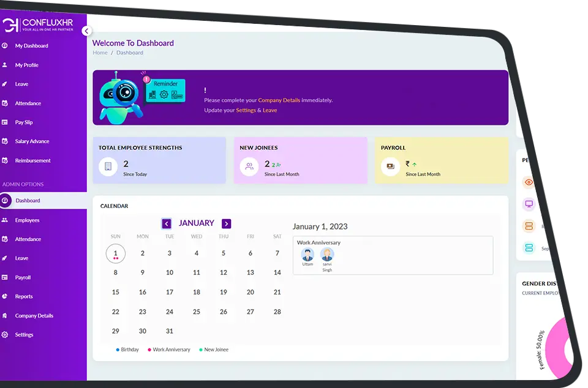The image size is (588, 388).
Task: Go to previous month in calendar
Action: (x=167, y=224)
